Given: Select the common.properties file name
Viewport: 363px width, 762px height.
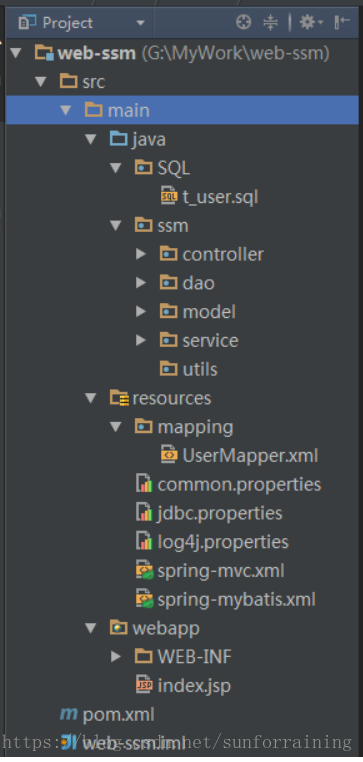Looking at the screenshot, I should click(x=239, y=485).
